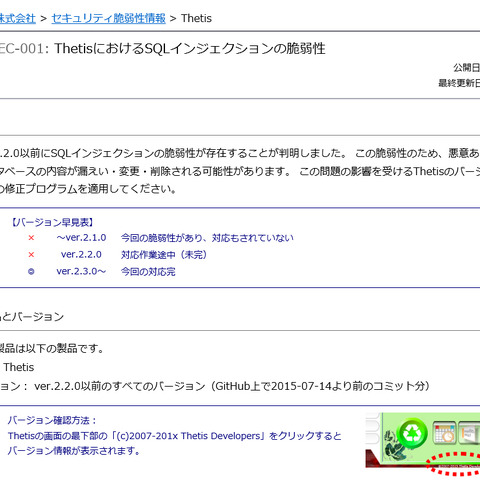Click the red cross beside ～ver.2.1.0
The width and height of the screenshot is (480, 480).
tap(31, 238)
